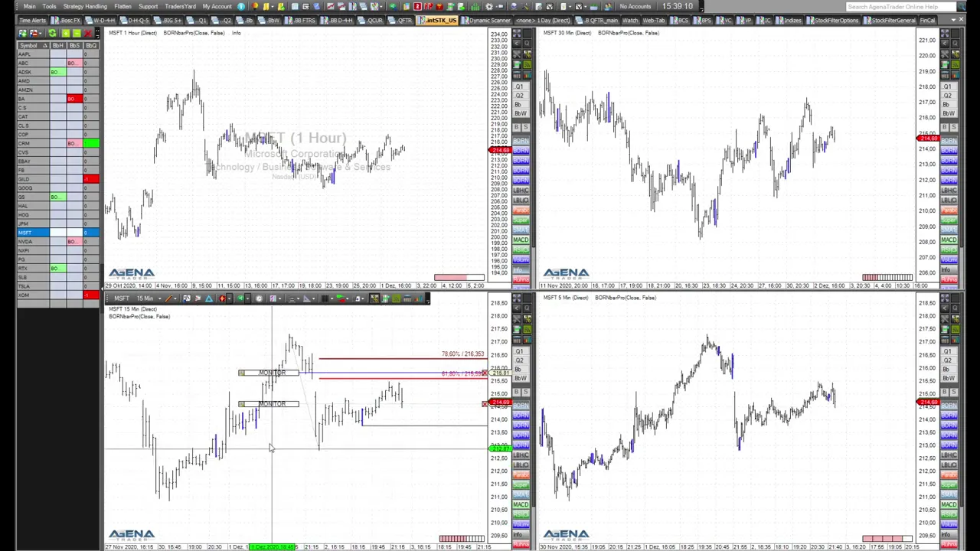The image size is (980, 551).
Task: Select ADSK row in the watchlist
Action: click(57, 72)
